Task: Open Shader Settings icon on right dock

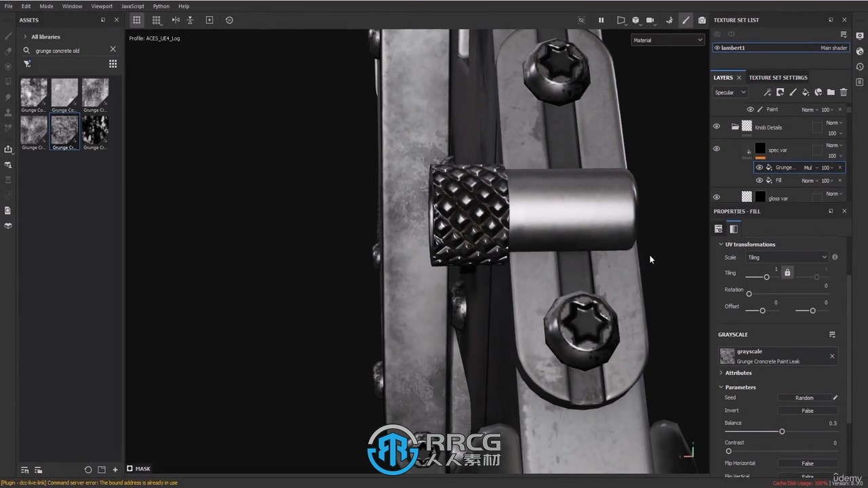Action: [x=860, y=52]
